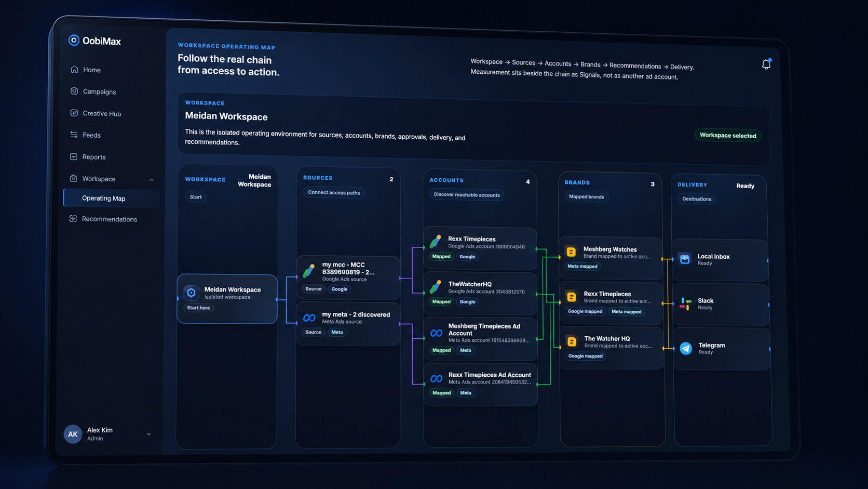
Task: Click Meta mapped tag on Meshberg Watches
Action: (582, 266)
